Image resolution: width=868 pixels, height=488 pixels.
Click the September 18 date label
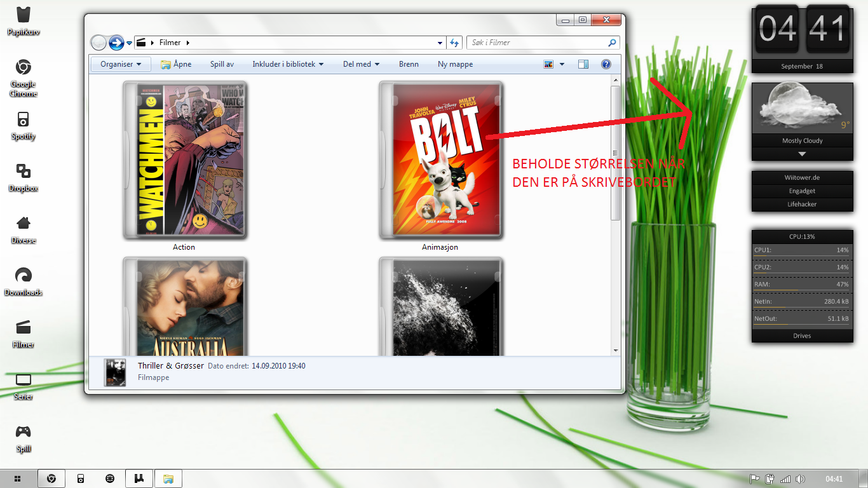(x=802, y=66)
